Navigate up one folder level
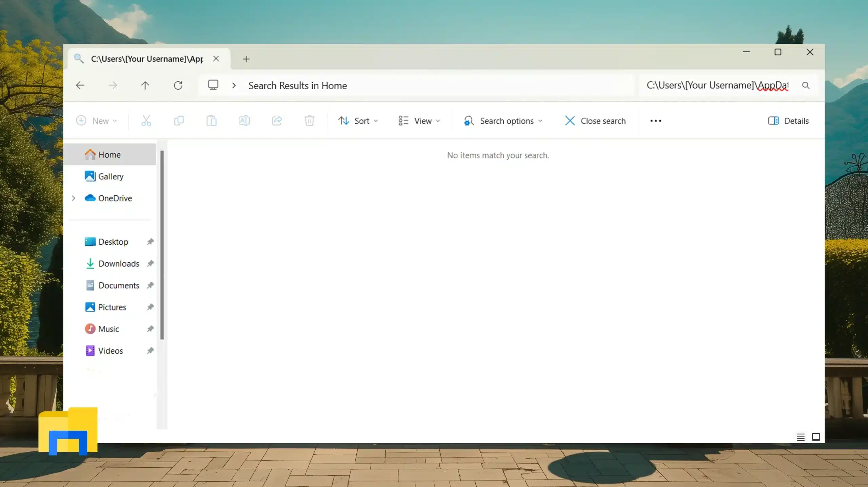This screenshot has height=487, width=868. click(x=145, y=85)
